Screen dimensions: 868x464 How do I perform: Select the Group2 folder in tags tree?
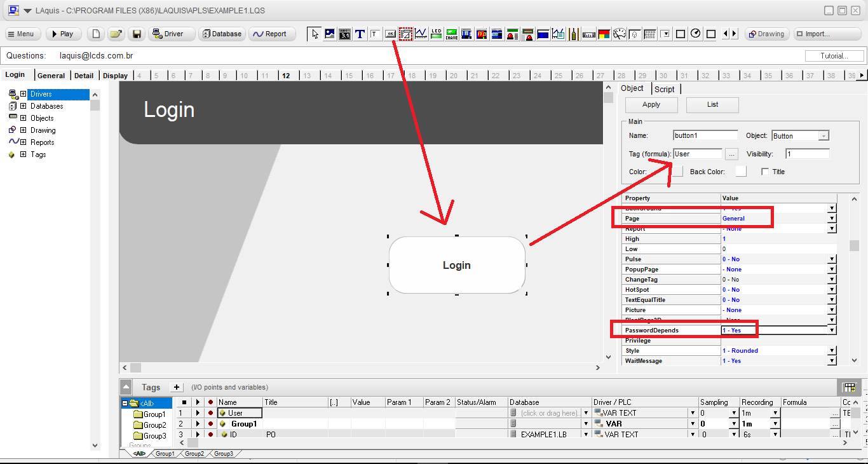point(150,425)
